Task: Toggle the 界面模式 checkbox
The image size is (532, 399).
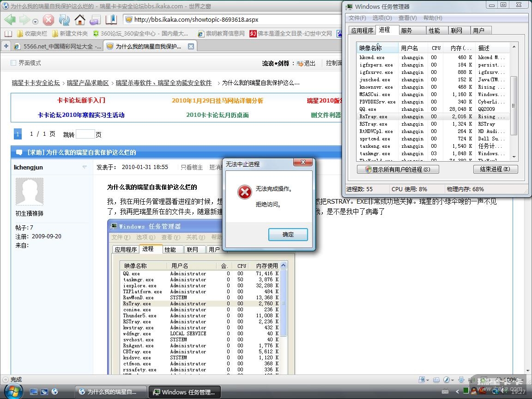Action: (13, 63)
